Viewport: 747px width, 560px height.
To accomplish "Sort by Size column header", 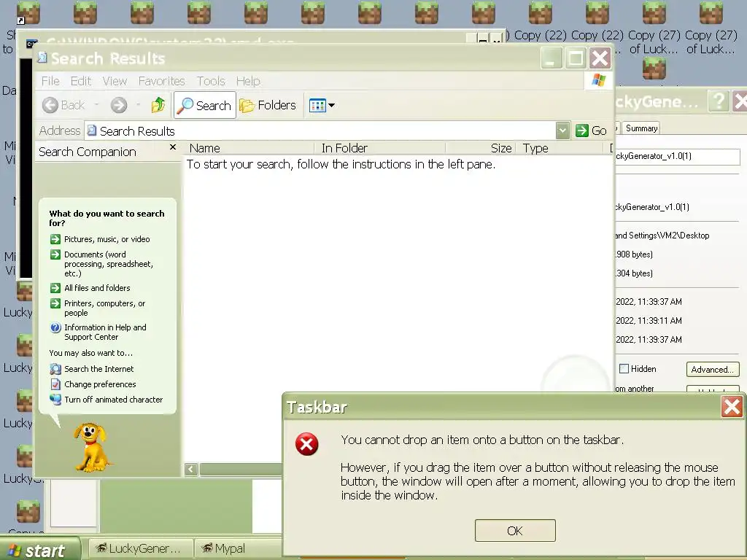I will point(481,148).
